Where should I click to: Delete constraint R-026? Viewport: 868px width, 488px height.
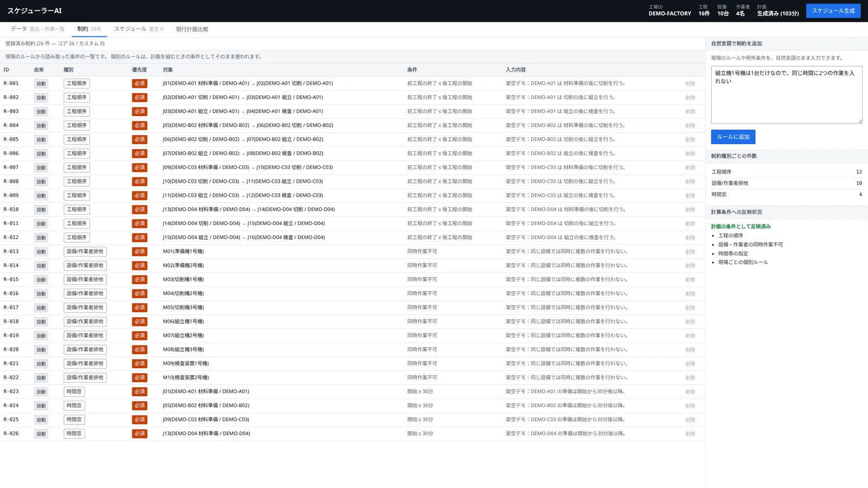690,434
